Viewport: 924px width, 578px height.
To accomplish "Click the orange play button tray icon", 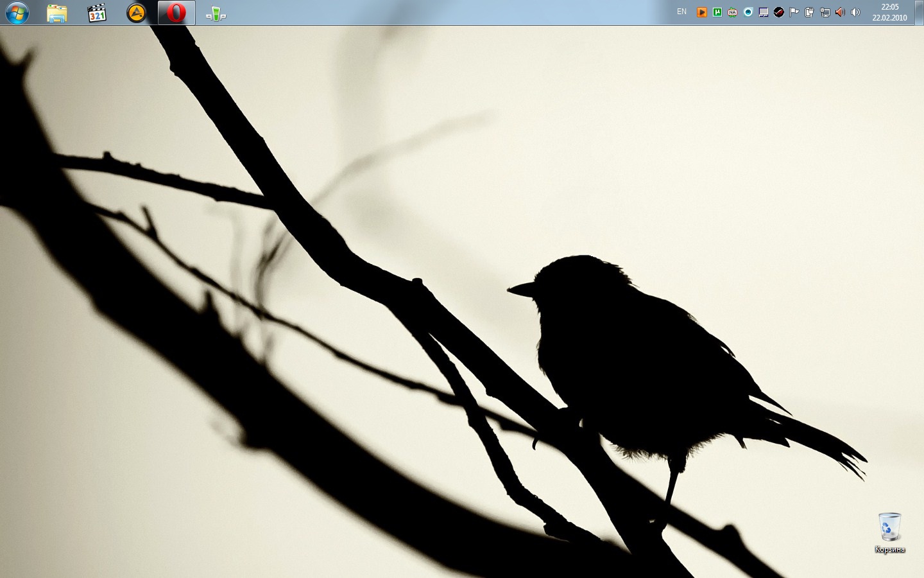I will 702,12.
